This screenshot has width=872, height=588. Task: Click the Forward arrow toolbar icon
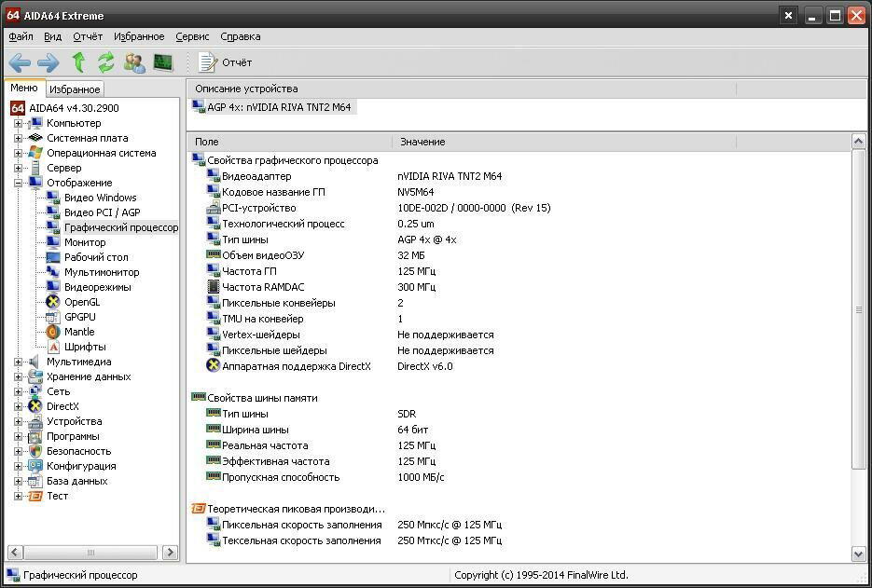pyautogui.click(x=48, y=62)
